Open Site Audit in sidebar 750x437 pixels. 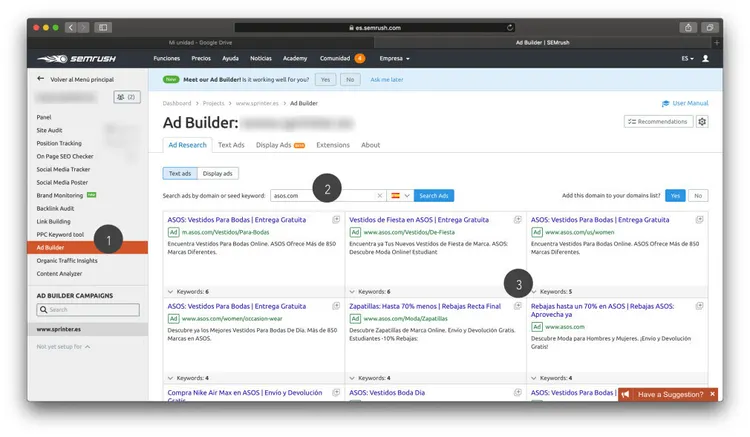pyautogui.click(x=49, y=130)
